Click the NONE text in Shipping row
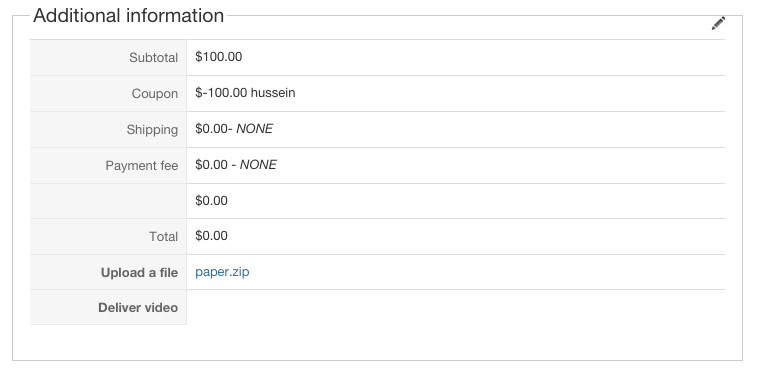The image size is (766, 374). click(x=255, y=128)
